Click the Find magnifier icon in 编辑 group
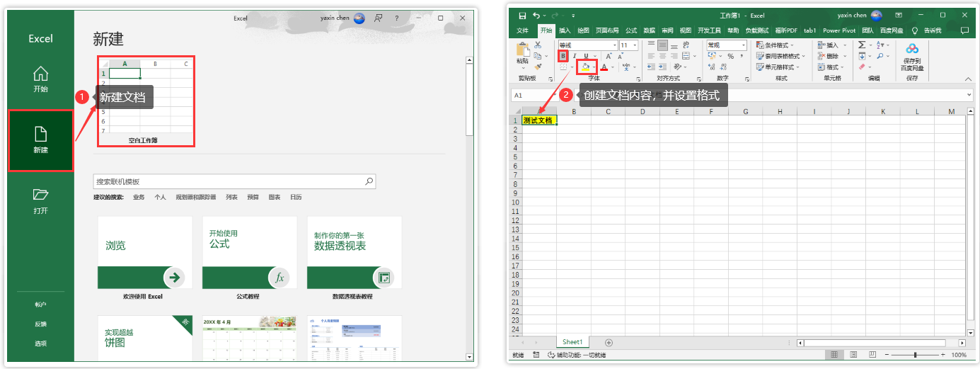The width and height of the screenshot is (980, 369). coord(880,56)
